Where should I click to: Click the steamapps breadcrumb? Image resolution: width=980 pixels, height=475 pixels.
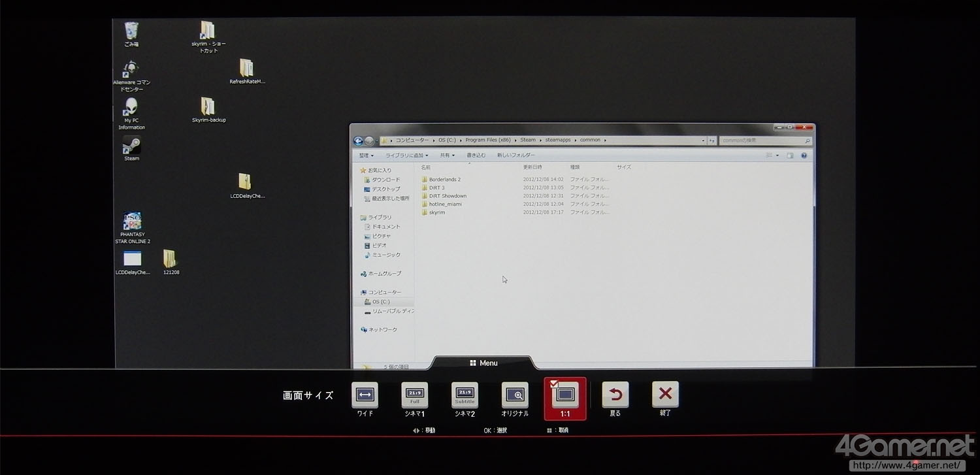coord(557,140)
